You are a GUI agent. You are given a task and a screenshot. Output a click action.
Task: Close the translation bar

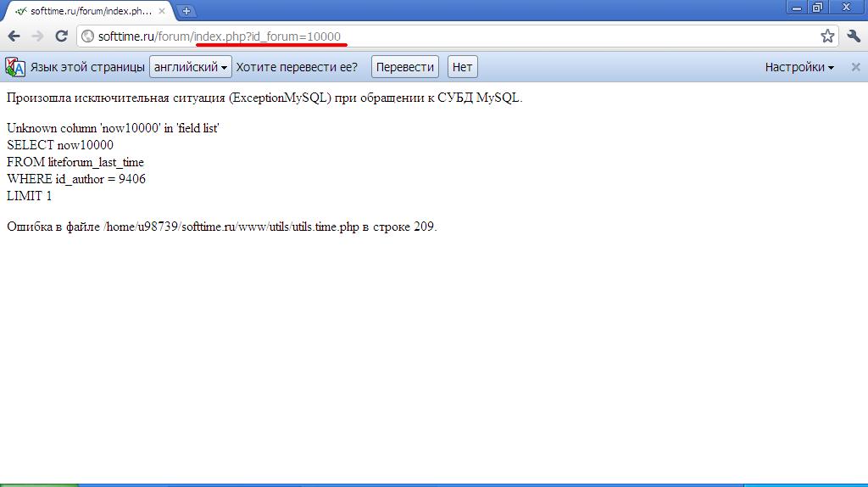[855, 67]
